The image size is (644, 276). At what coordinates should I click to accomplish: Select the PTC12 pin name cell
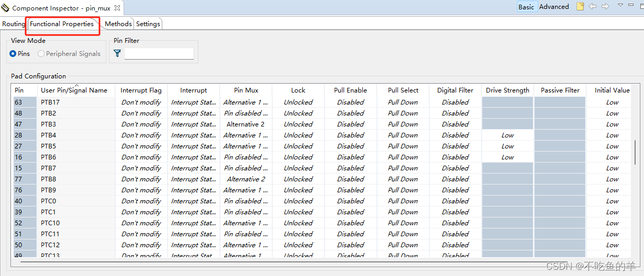[x=76, y=245]
